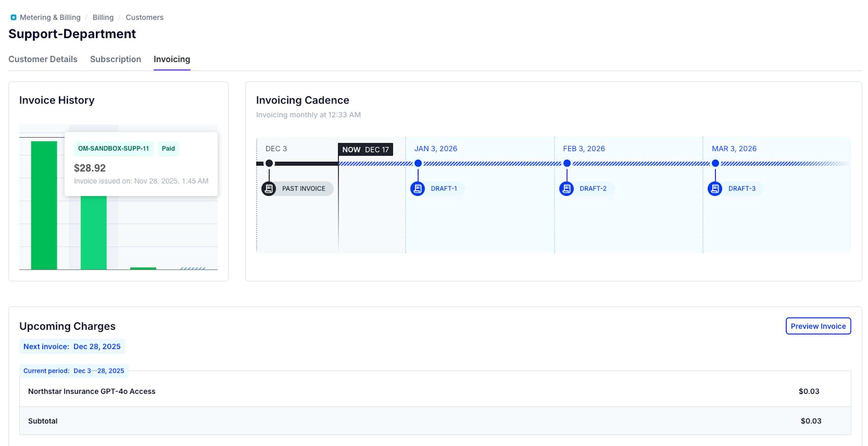Click the Metering & Billing logo icon
868x446 pixels.
pyautogui.click(x=13, y=17)
